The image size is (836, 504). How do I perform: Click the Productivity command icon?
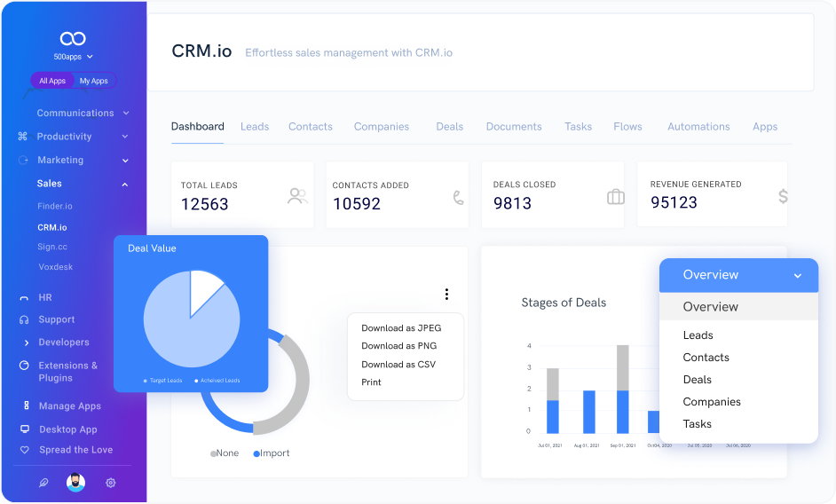[x=22, y=137]
